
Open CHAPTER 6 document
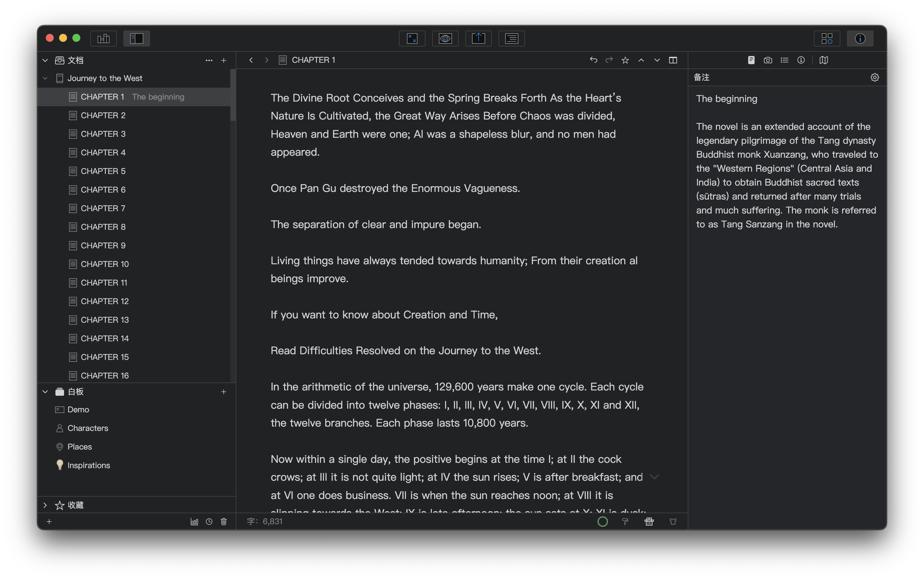(x=134, y=190)
